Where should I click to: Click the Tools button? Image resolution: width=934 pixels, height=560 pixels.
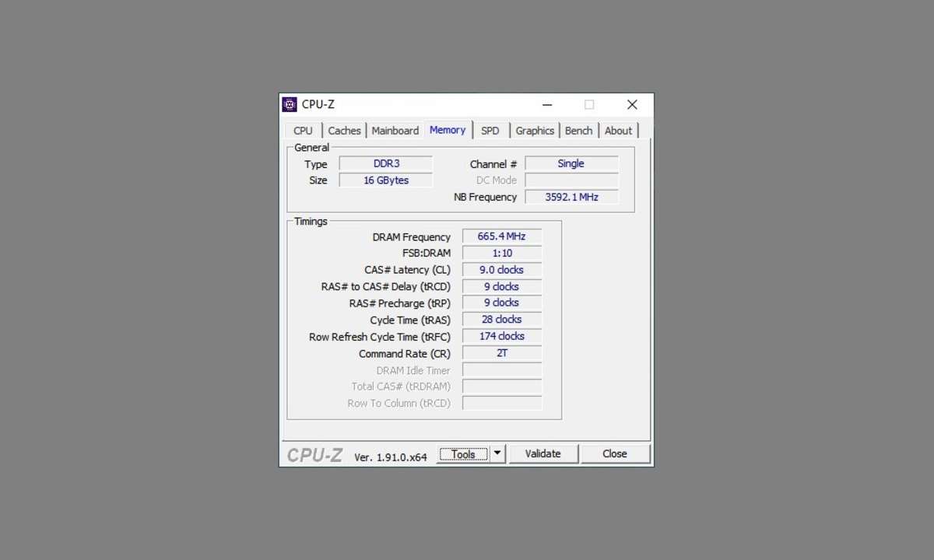click(x=463, y=454)
